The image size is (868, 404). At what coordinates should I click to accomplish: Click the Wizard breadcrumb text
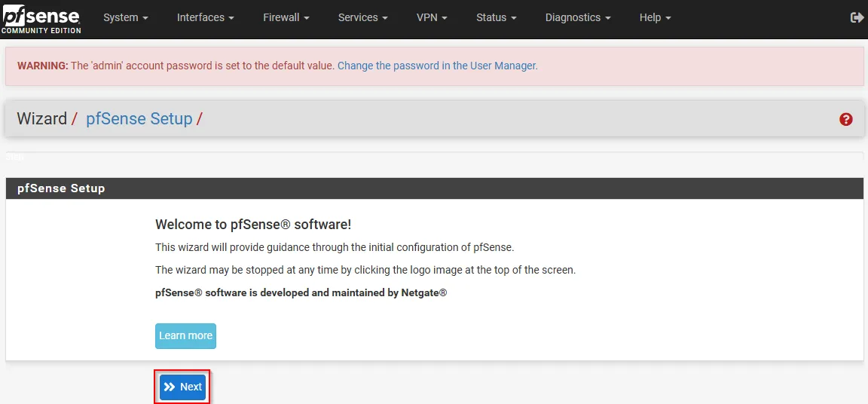point(41,118)
